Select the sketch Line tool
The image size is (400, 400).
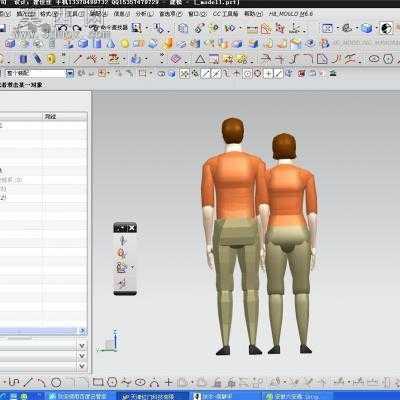pyautogui.click(x=28, y=382)
